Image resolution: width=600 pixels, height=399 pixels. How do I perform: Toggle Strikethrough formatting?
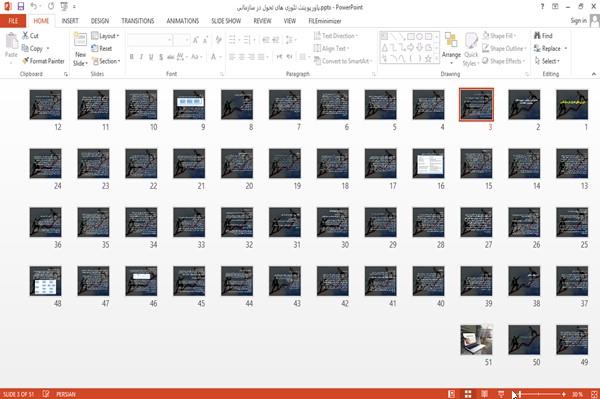[171, 57]
